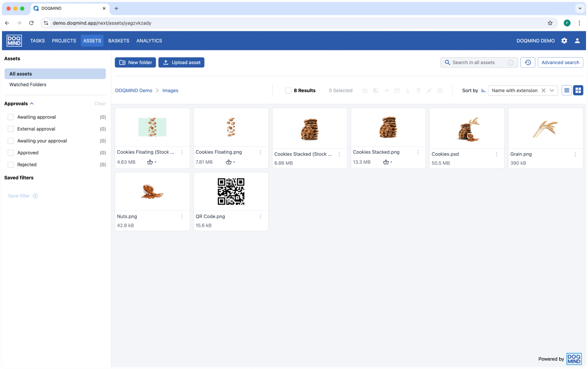Bookmark the page with the star icon
The width and height of the screenshot is (588, 369).
tap(550, 23)
